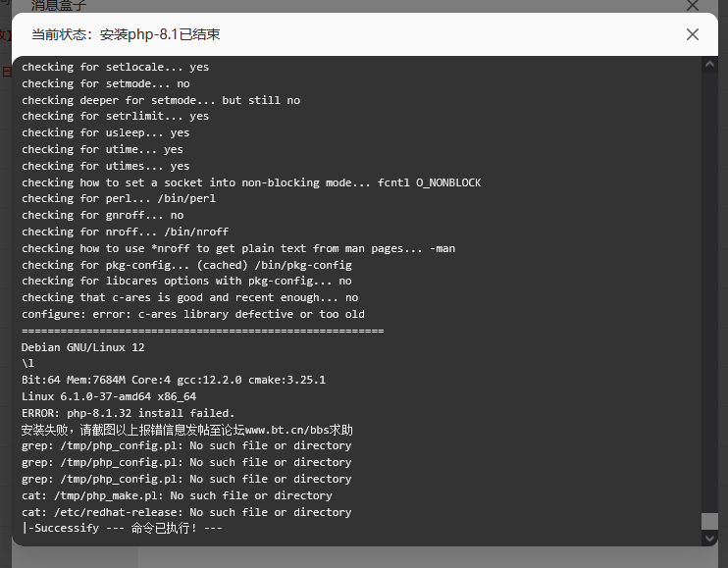Image resolution: width=728 pixels, height=568 pixels.
Task: Click the line 'ERROR: php-8.1.32 install failed.'
Action: tap(129, 413)
